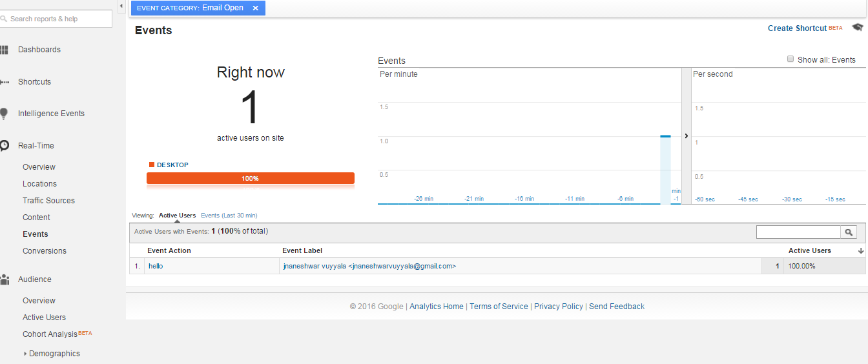Open the Privacy Policy link
This screenshot has height=364, width=868.
click(559, 307)
